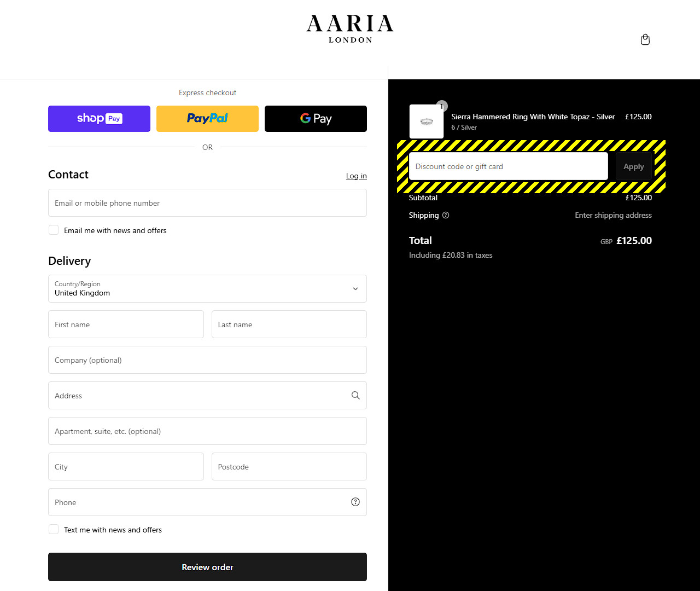Click the Log in link
Screen dimensions: 700x591
tap(357, 176)
